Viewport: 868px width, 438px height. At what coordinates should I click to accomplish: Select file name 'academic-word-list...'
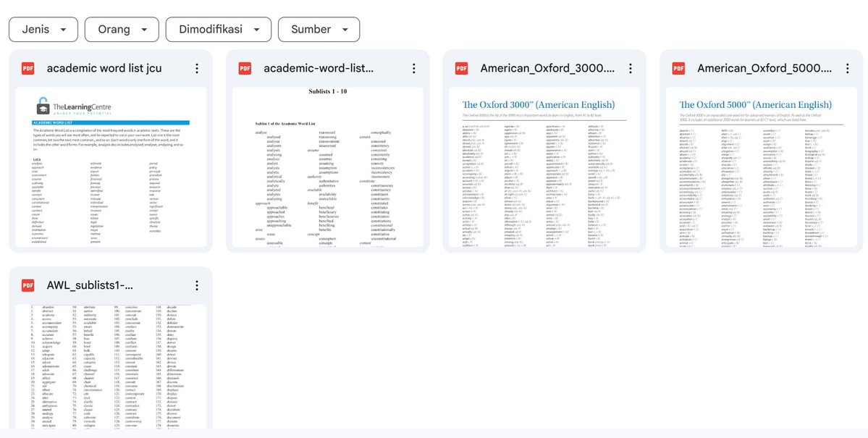pos(319,69)
